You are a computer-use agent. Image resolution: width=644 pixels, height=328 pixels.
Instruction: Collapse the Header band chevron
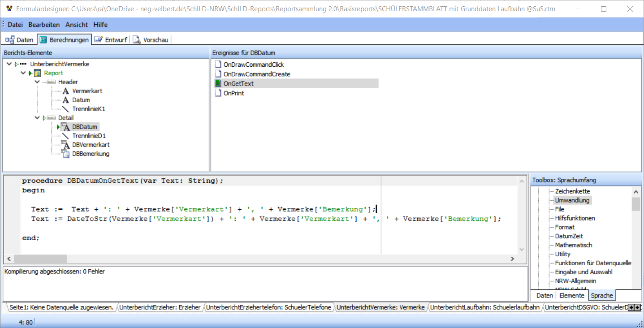(x=37, y=82)
